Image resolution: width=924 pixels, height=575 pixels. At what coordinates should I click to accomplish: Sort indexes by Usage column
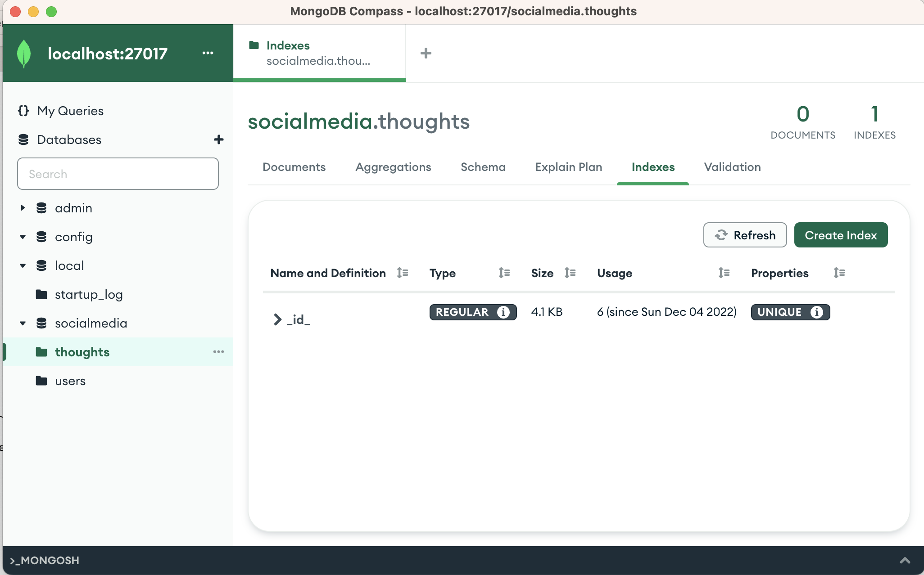coord(723,273)
